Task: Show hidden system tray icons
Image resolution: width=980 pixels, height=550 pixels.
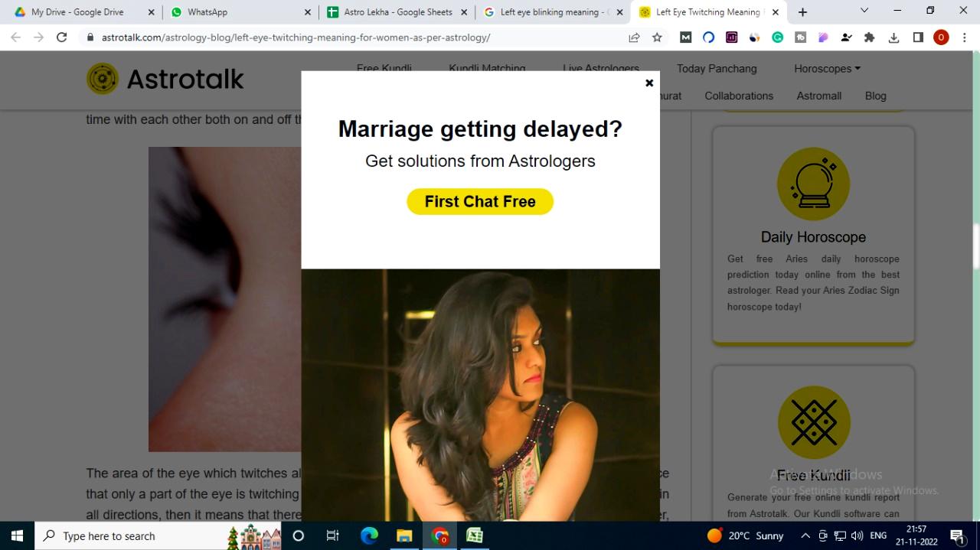Action: click(805, 535)
